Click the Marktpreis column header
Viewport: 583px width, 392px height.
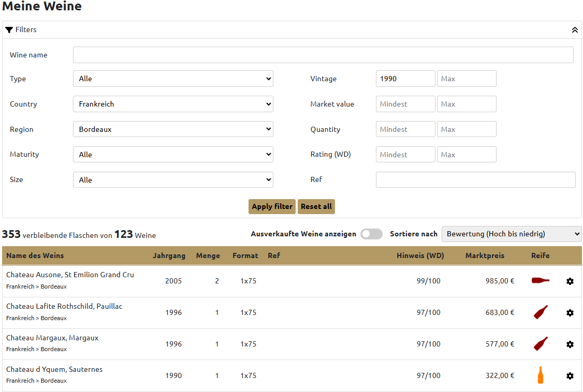[485, 255]
